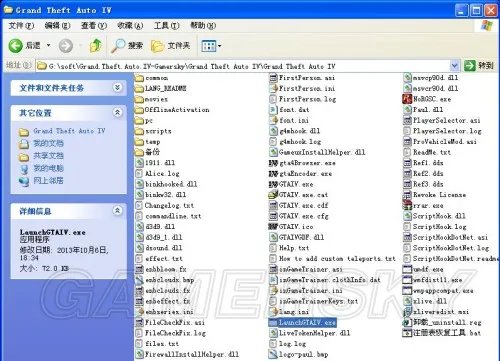
Task: Open the address bar dropdown arrow
Action: (454, 66)
